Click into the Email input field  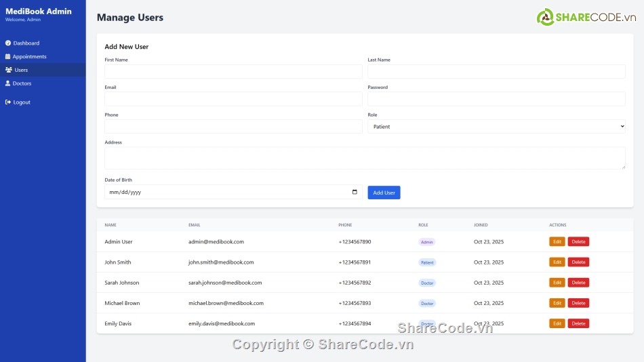pyautogui.click(x=233, y=99)
